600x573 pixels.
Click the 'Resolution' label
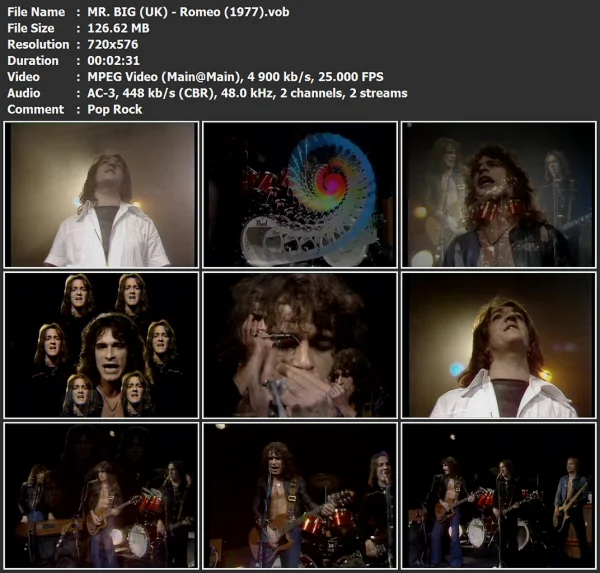(38, 44)
